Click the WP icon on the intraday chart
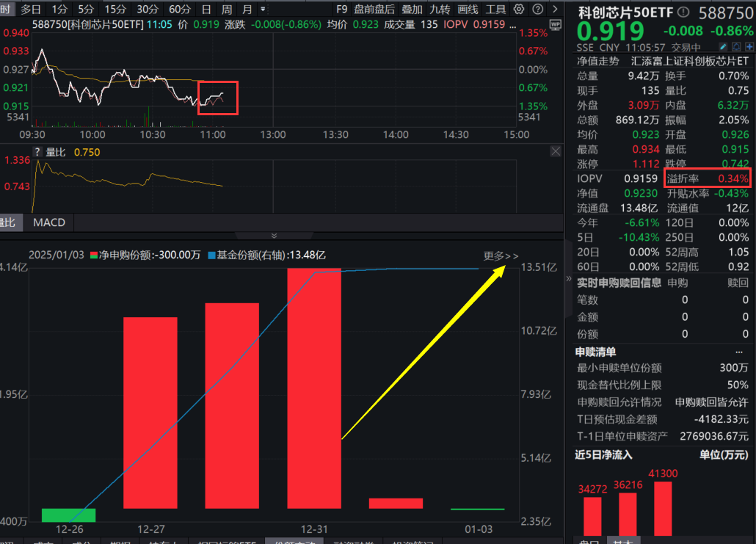Image resolution: width=756 pixels, height=544 pixels. 556,25
